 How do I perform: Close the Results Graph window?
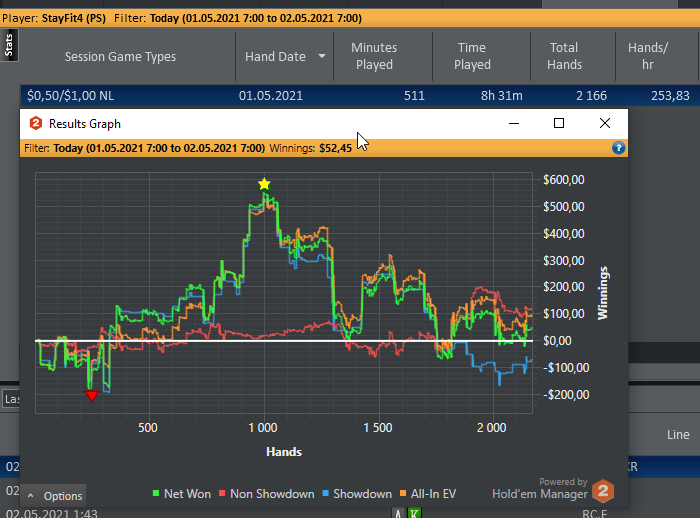coord(604,123)
